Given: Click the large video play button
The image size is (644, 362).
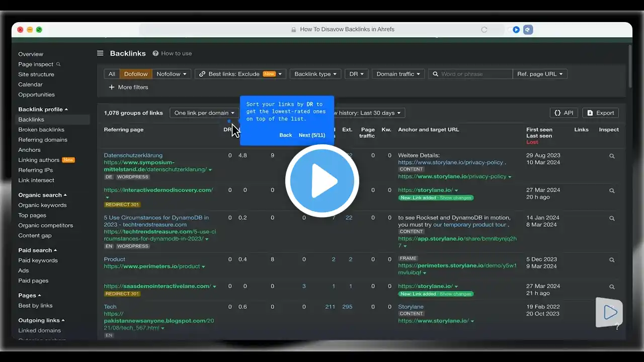Looking at the screenshot, I should (x=322, y=181).
